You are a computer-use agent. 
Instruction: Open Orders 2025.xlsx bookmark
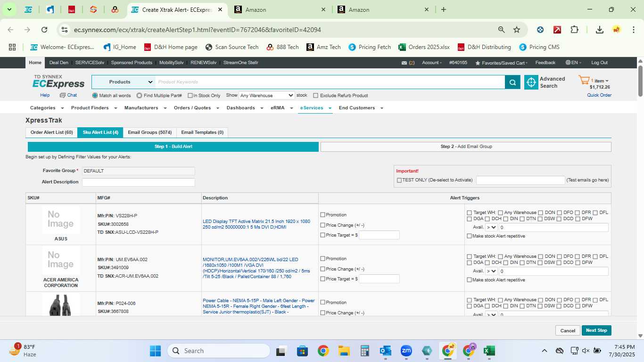tap(424, 47)
